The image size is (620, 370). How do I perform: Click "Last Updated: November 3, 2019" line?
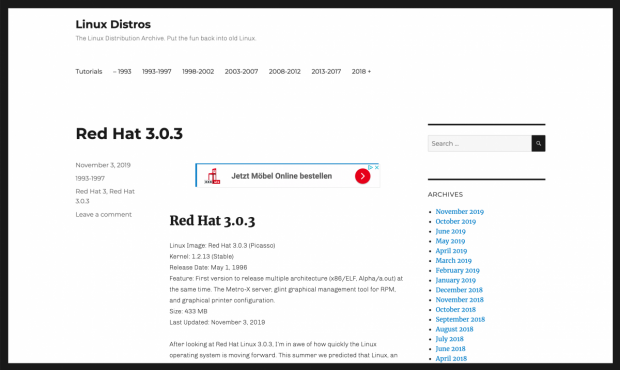[x=217, y=323]
